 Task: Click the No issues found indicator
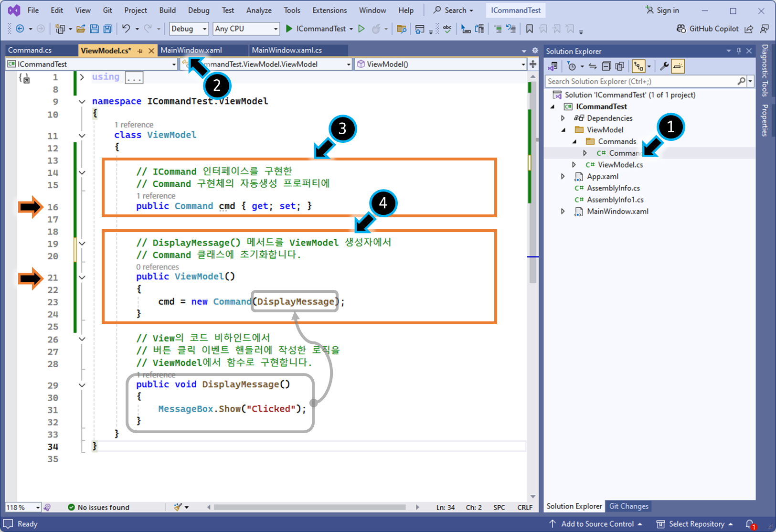coord(98,507)
